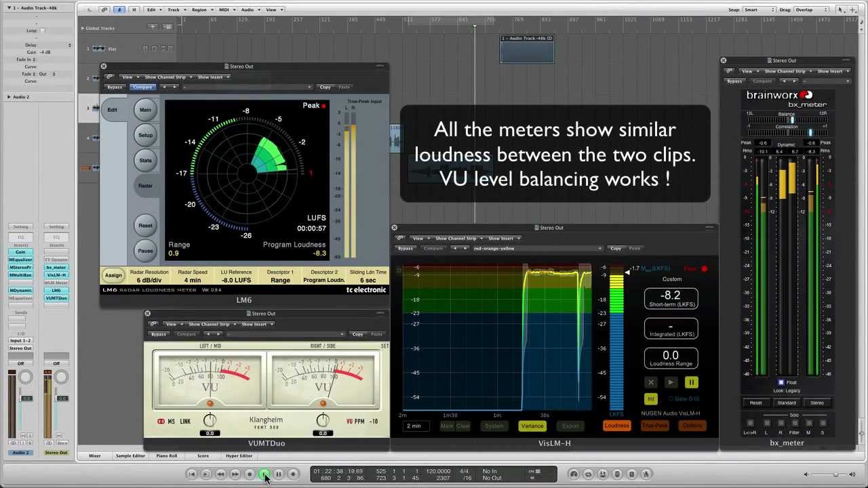This screenshot has width=868, height=488.
Task: Reset the LM6 loudness meter
Action: (145, 226)
